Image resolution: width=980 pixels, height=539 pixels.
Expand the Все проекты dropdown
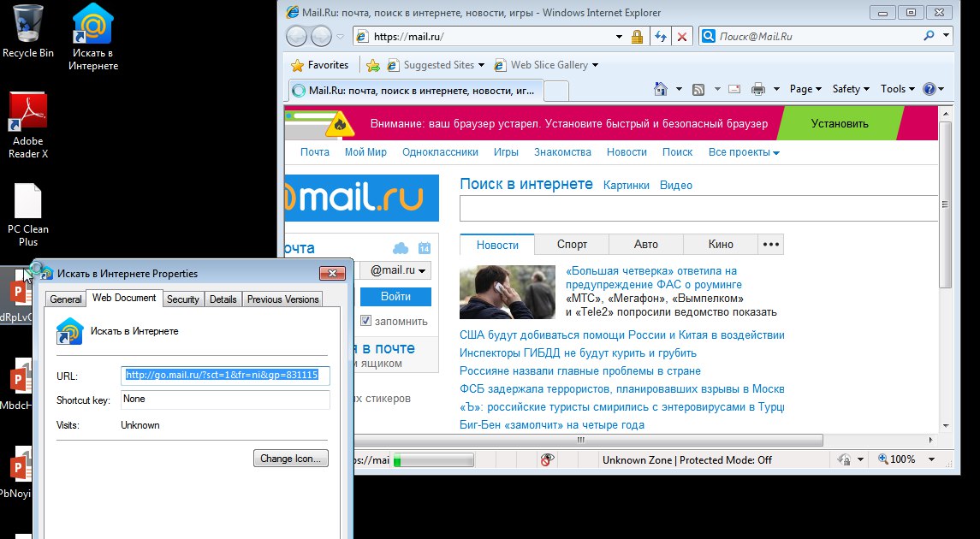744,152
